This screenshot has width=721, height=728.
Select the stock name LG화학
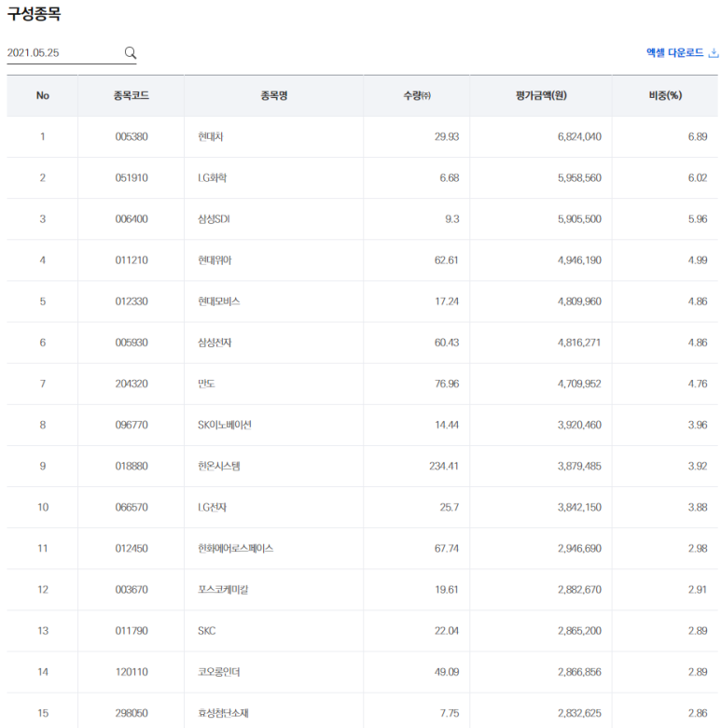212,178
